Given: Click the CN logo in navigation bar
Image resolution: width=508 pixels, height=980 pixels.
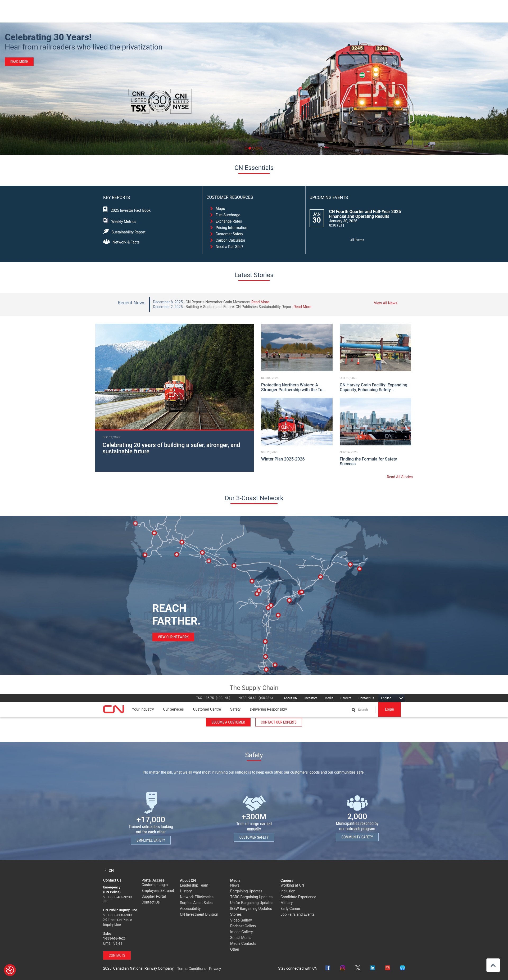Looking at the screenshot, I should click(x=113, y=709).
